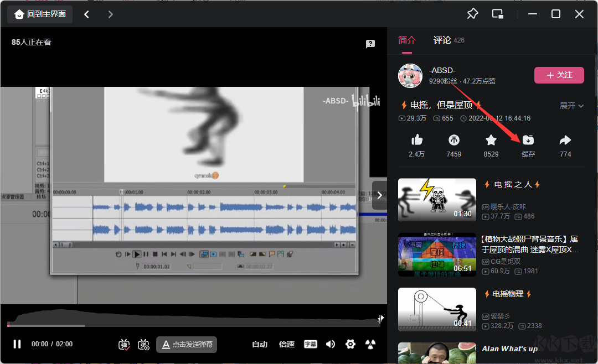Share the video using arrow icon
The height and width of the screenshot is (364, 598).
[565, 140]
